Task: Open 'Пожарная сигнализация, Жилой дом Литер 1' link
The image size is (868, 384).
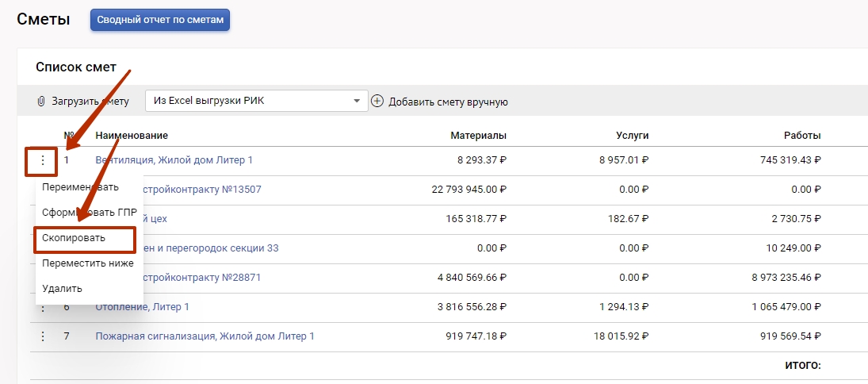Action: [205, 336]
